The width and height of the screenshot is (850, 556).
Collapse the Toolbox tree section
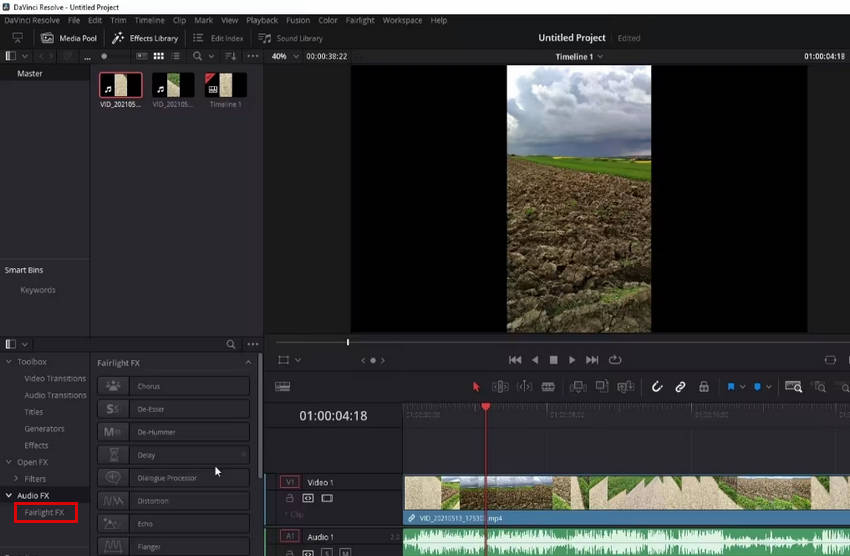click(x=9, y=361)
